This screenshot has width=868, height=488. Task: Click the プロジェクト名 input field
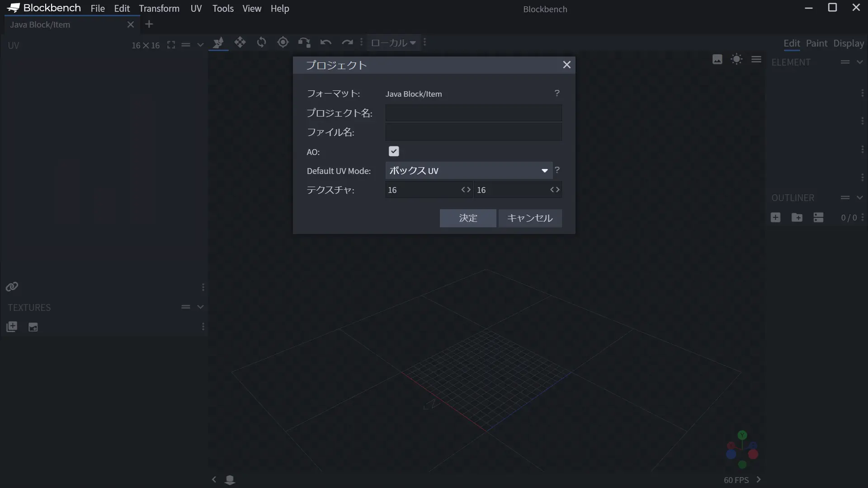473,113
